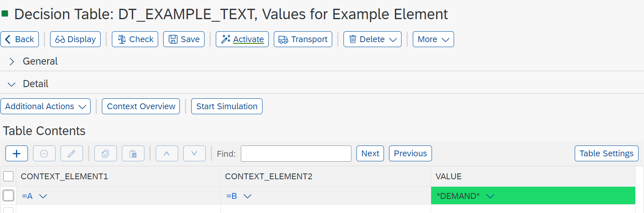Viewport: 644px width, 213px height.
Task: Activate the decision table
Action: [242, 39]
